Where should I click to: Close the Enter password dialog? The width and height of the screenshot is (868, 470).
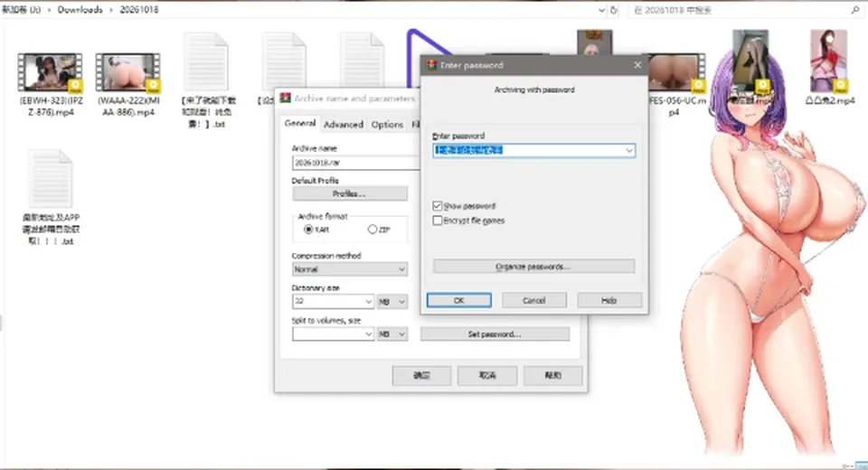pyautogui.click(x=637, y=65)
